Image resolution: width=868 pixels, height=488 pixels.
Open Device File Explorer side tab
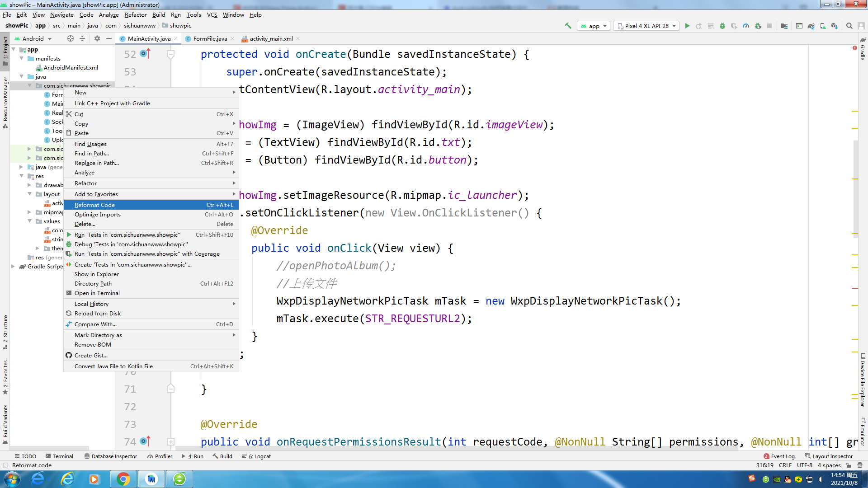coord(863,380)
